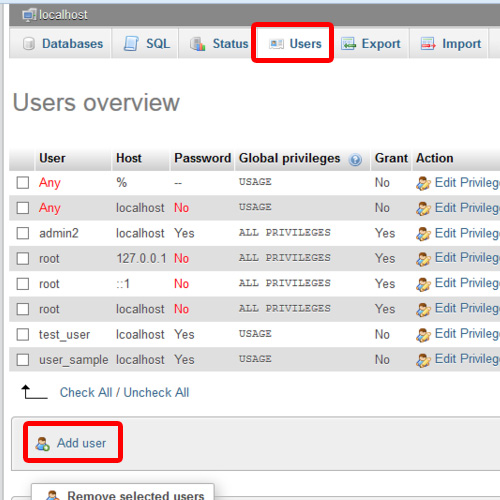
Task: Click the Export tab icon
Action: pyautogui.click(x=349, y=44)
